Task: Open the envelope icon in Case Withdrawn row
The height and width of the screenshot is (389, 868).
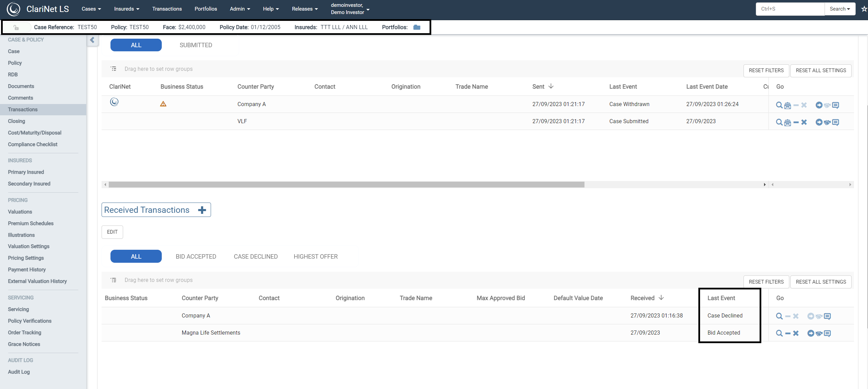Action: (x=787, y=105)
